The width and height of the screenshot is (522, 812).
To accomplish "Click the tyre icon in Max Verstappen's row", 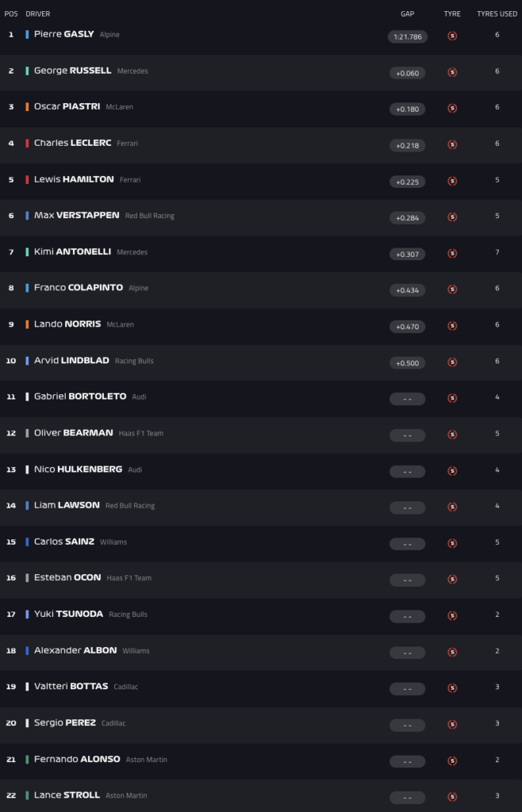I will click(x=452, y=217).
